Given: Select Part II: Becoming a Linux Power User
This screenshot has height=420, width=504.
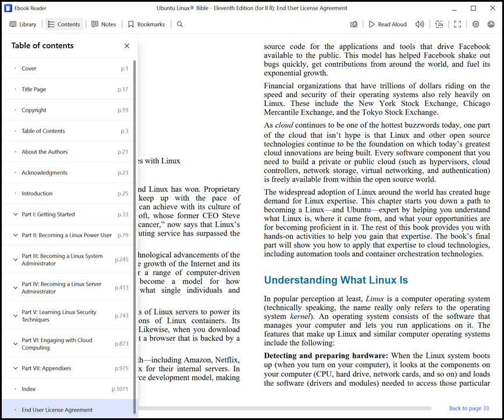Looking at the screenshot, I should (x=68, y=235).
